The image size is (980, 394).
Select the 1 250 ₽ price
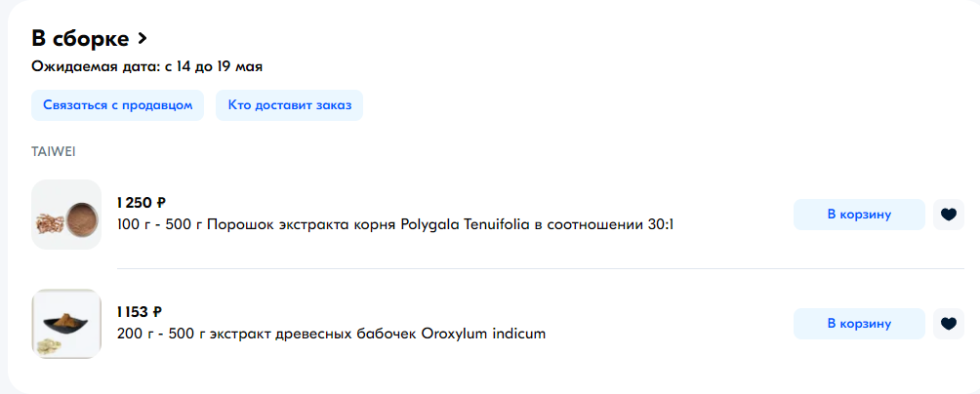(x=142, y=202)
